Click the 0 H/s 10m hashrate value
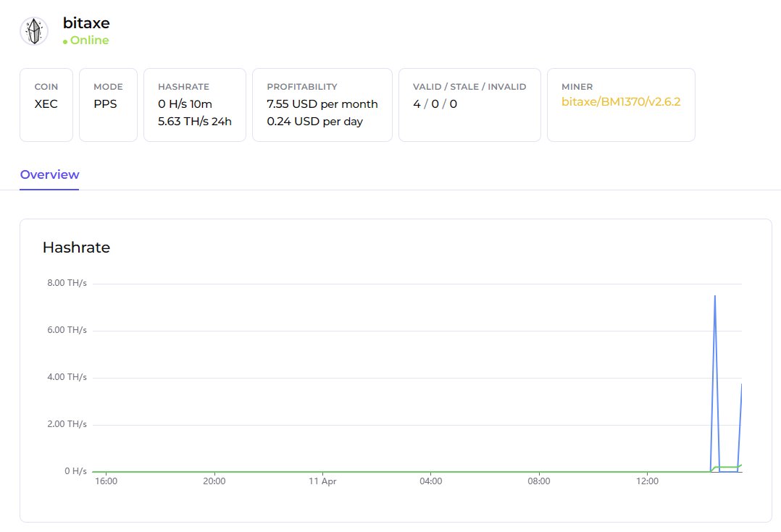 (x=185, y=104)
